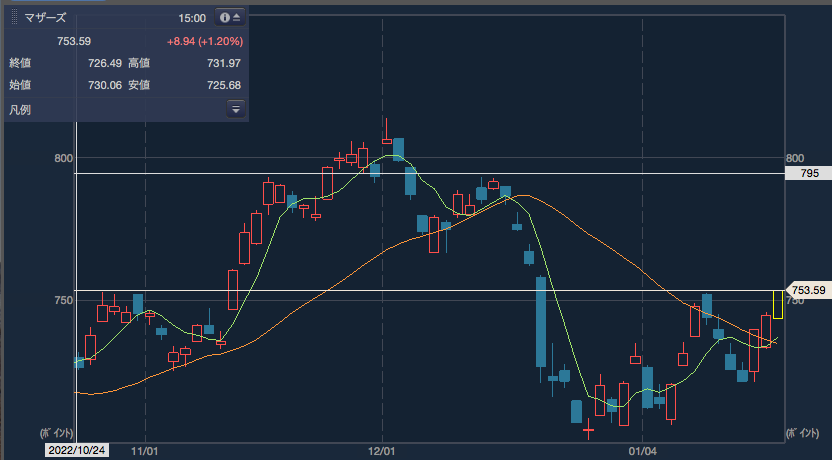Click the マザーズ index name
Image resolution: width=832 pixels, height=460 pixels.
click(45, 18)
